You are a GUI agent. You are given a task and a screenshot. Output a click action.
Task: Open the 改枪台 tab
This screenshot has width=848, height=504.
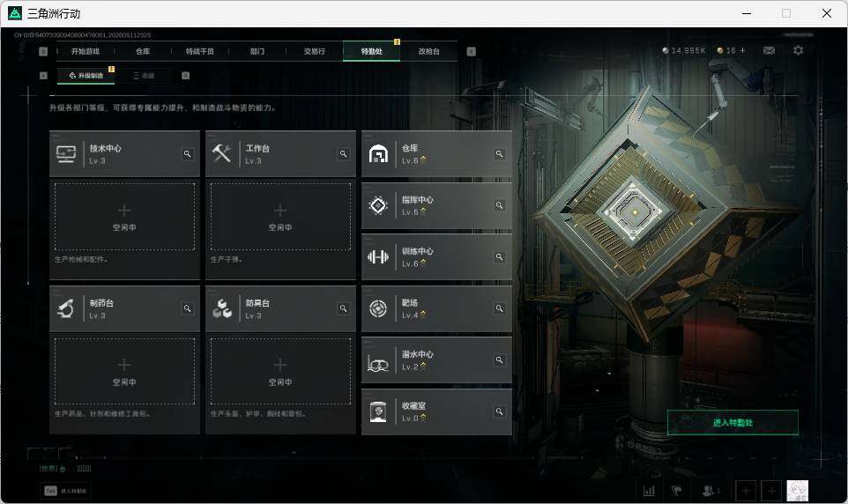(429, 51)
